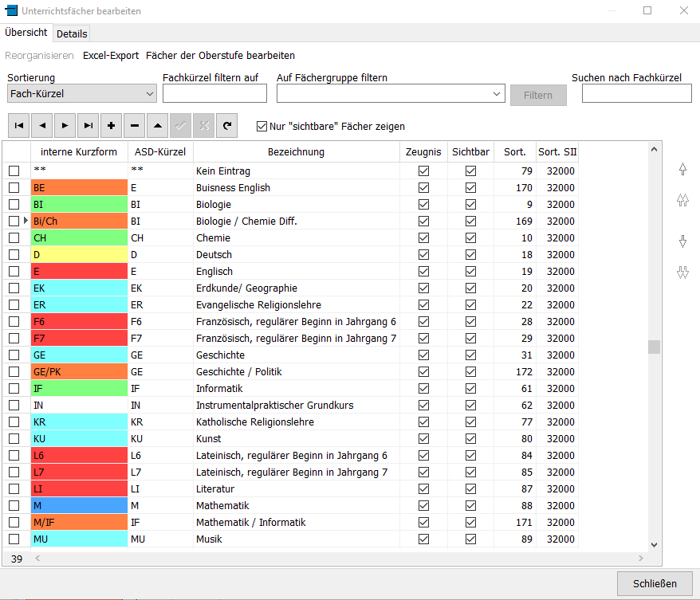Click the edit record triangle button

click(x=158, y=126)
